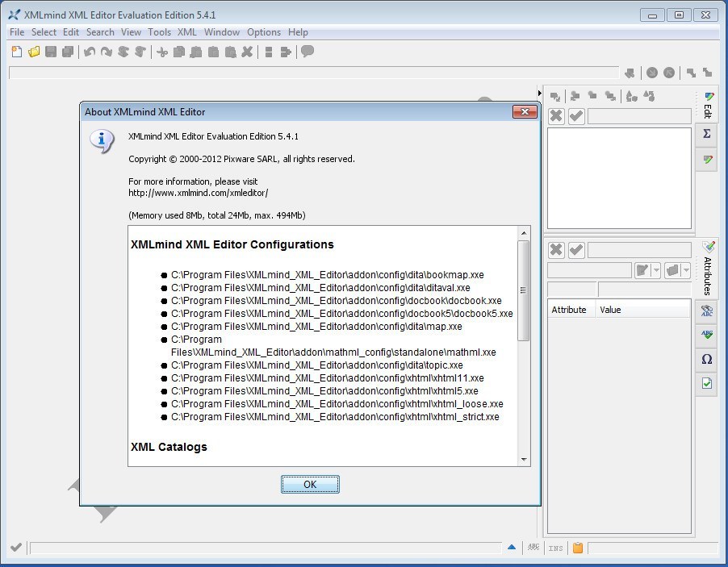
Task: Open the second attribute editor dropdown
Action: [x=686, y=271]
